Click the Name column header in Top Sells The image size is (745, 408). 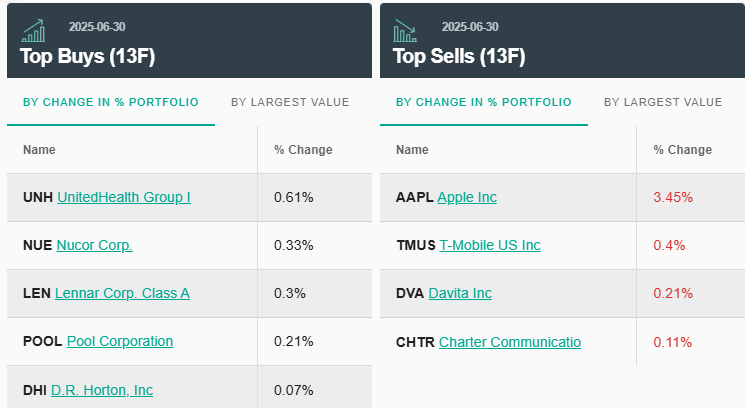[x=412, y=150]
